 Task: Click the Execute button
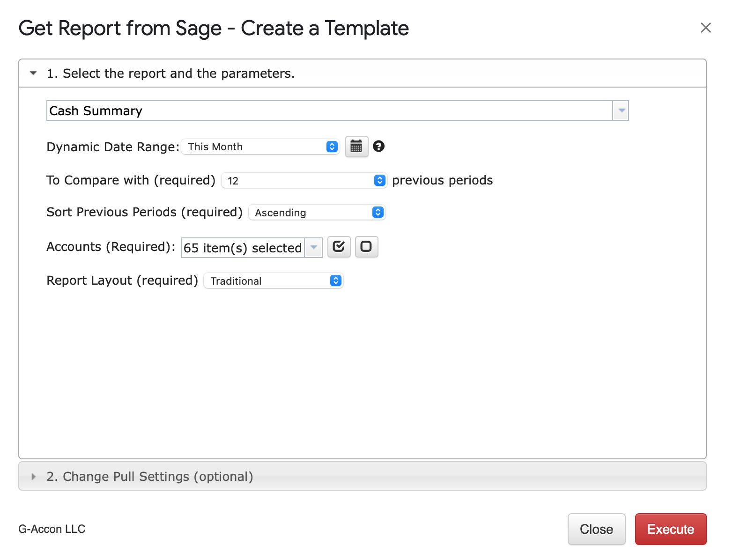coord(671,529)
